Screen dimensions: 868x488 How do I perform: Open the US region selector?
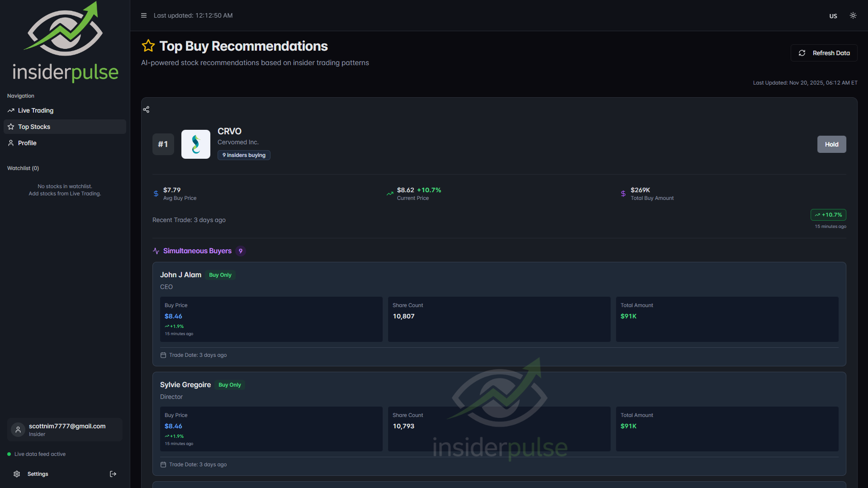point(833,16)
